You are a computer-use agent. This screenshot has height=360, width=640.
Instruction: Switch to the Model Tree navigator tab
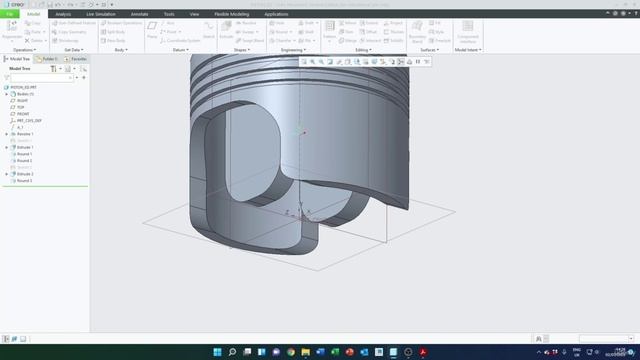17,59
